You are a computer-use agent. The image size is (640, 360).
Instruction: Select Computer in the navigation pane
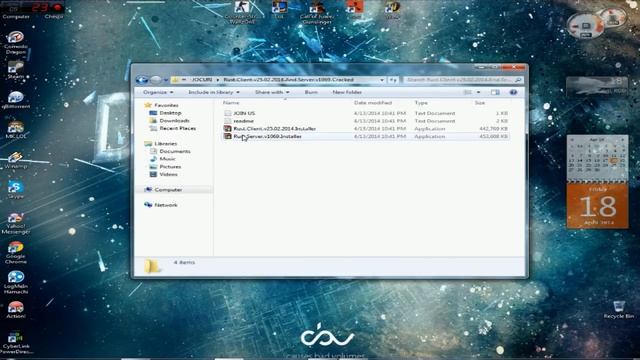pos(168,190)
